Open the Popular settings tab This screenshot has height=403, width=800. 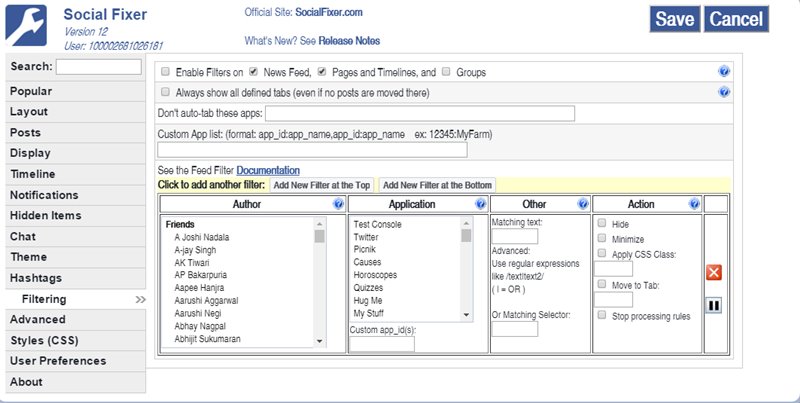(75, 91)
